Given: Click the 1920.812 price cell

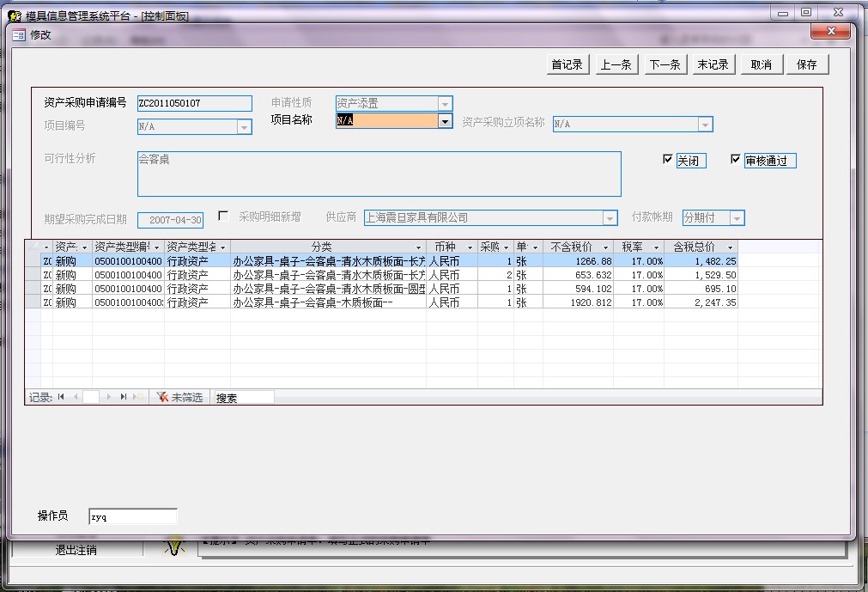Looking at the screenshot, I should point(578,303).
